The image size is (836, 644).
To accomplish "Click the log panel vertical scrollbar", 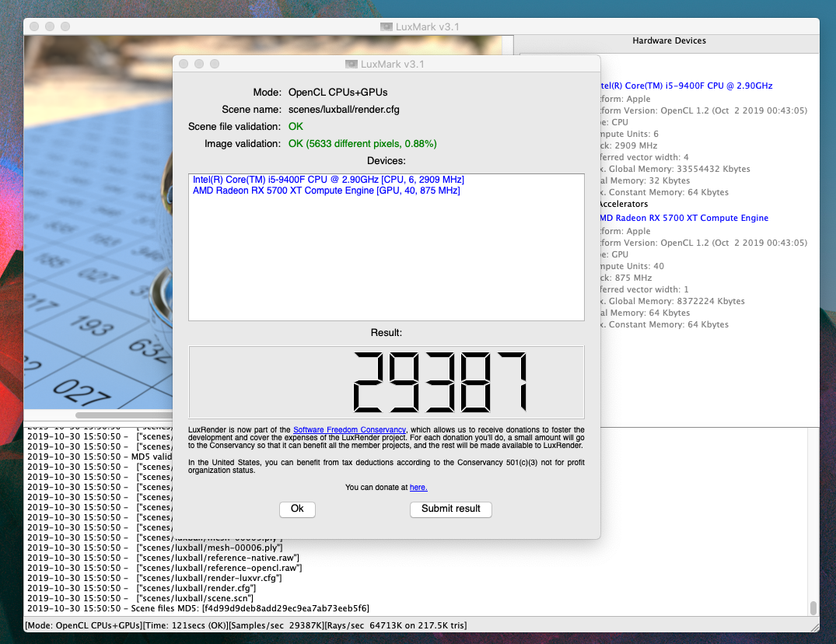I will pos(813,607).
